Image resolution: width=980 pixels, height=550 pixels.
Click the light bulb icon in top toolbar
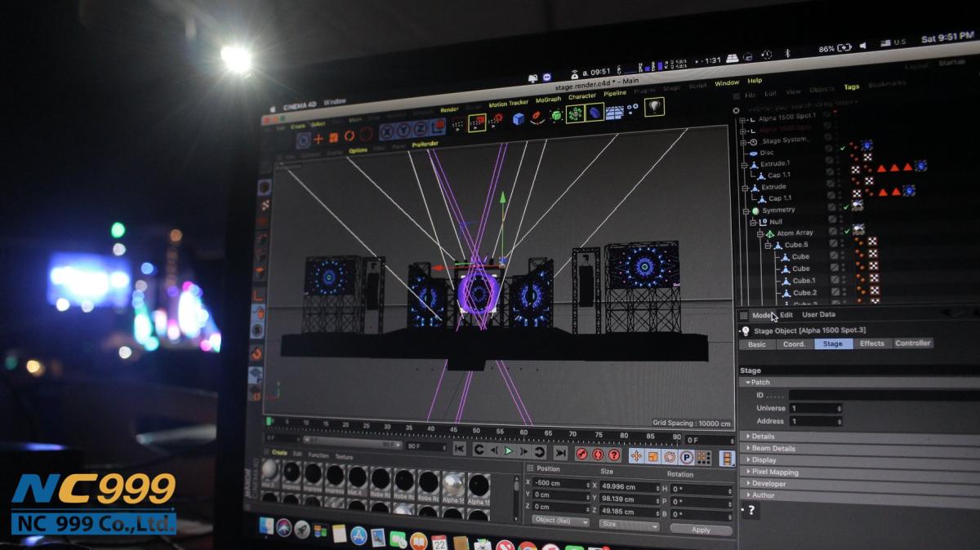654,107
